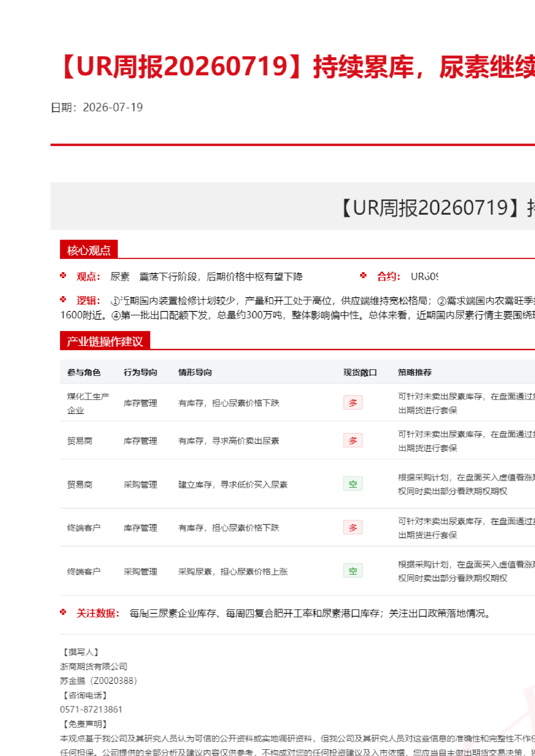535x756 pixels.
Task: Click the 参与角色 column header
Action: (x=84, y=372)
